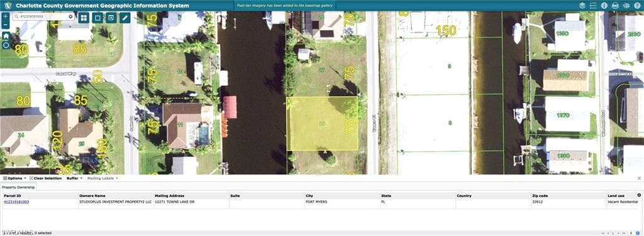Clear the parcel search box text
The height and width of the screenshot is (236, 644).
click(70, 16)
